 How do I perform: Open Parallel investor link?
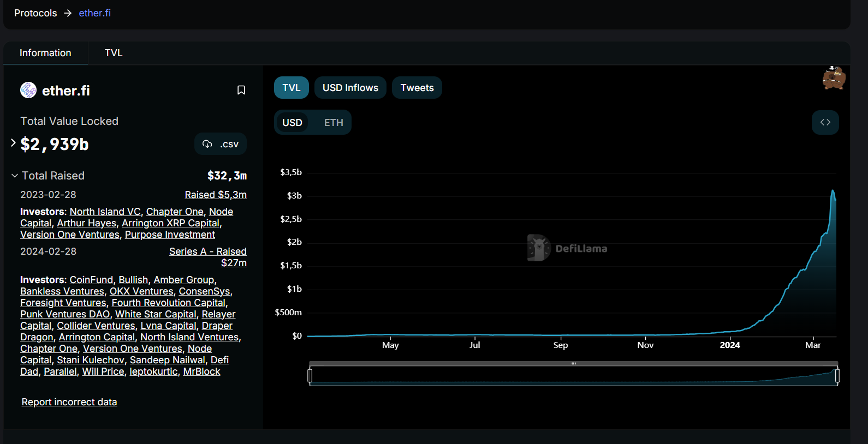point(60,371)
